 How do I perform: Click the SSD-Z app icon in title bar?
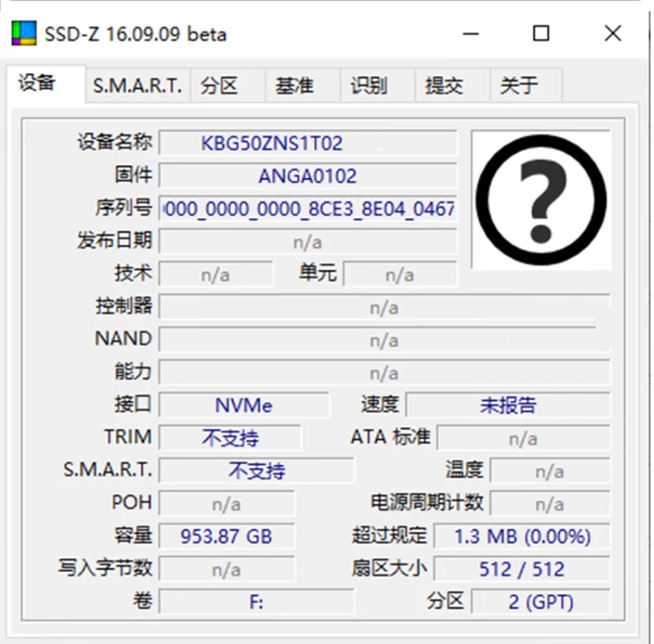tap(23, 34)
